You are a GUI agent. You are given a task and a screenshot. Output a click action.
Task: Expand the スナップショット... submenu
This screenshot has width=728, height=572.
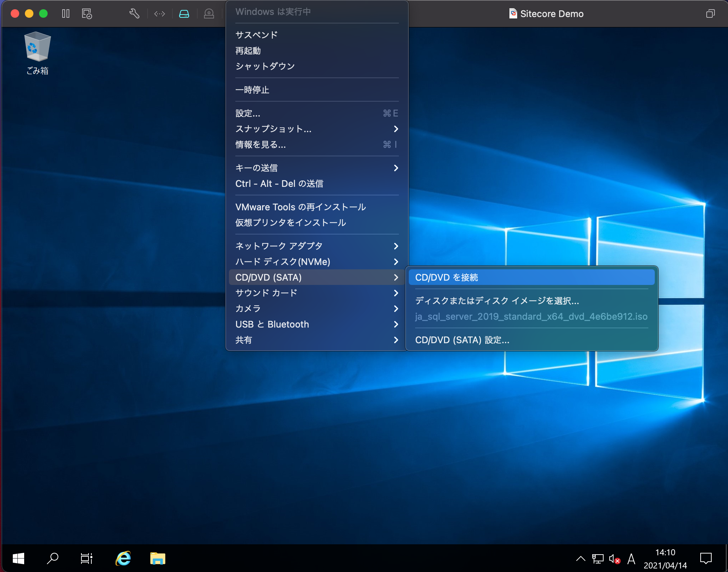coord(317,129)
